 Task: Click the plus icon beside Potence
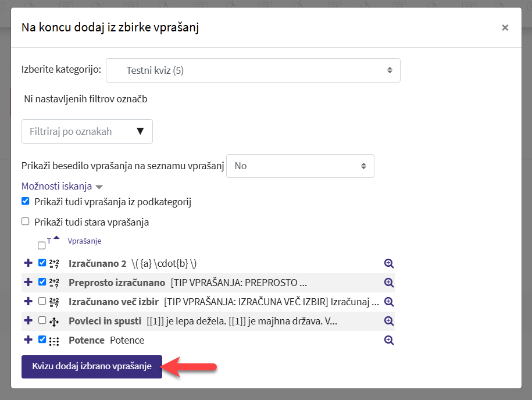(x=28, y=340)
